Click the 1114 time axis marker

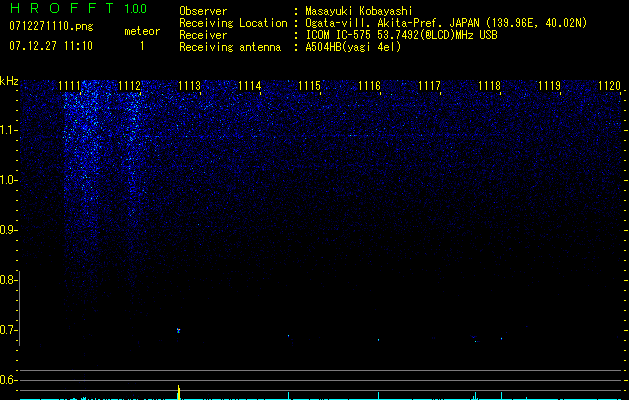250,86
